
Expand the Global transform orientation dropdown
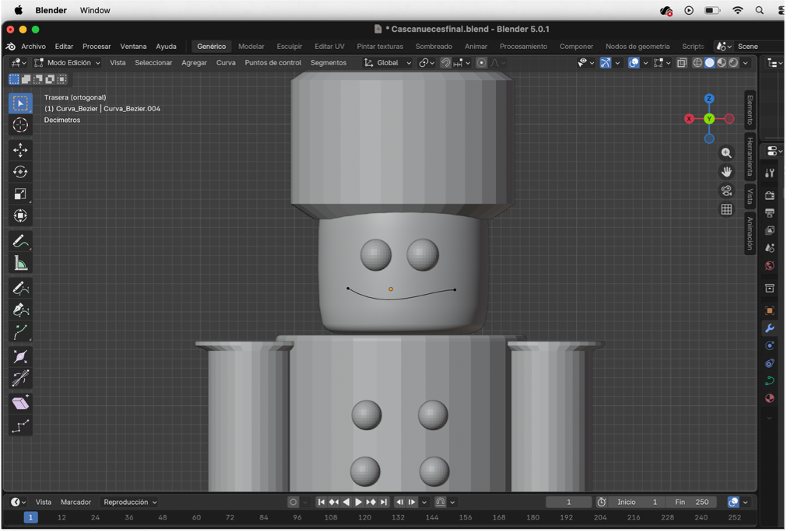[x=388, y=63]
